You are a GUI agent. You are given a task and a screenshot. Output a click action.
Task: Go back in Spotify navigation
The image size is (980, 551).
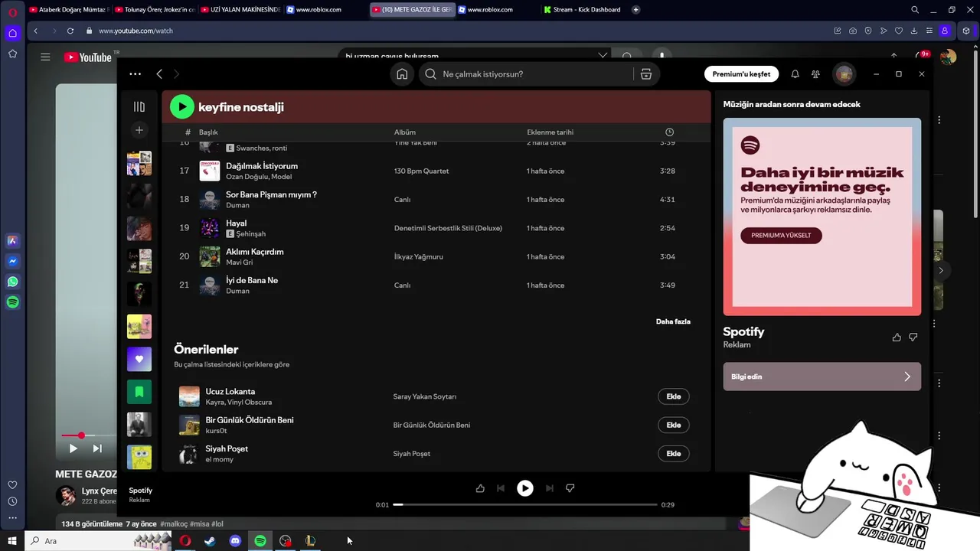(159, 74)
